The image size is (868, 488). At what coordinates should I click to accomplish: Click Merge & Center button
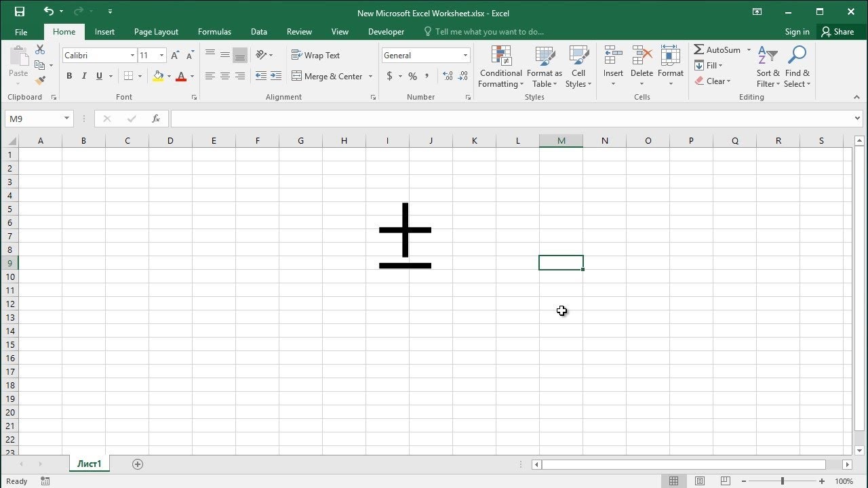coord(328,77)
